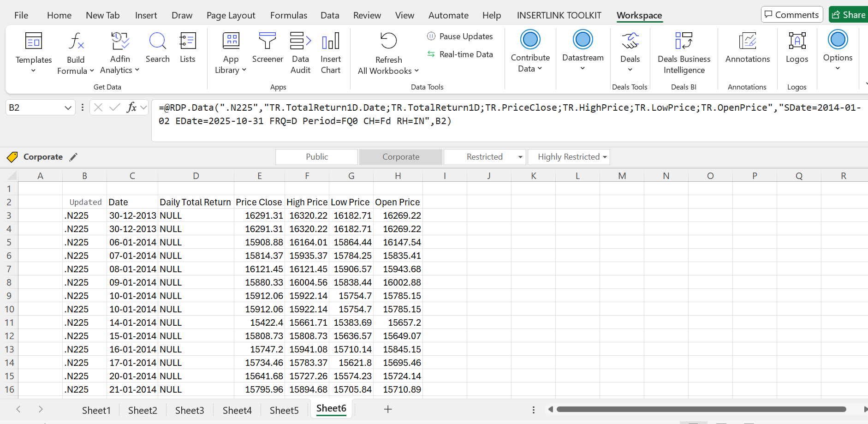
Task: Launch the Data Audit tool
Action: click(300, 52)
